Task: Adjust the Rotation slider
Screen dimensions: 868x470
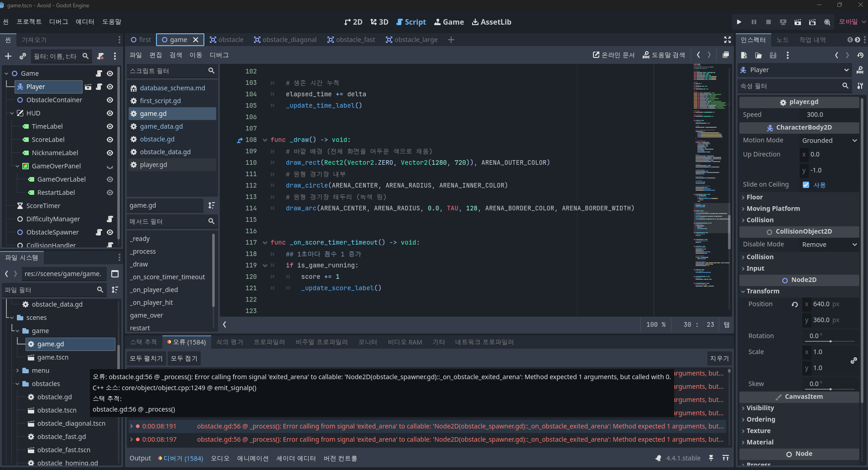Action: click(x=831, y=341)
